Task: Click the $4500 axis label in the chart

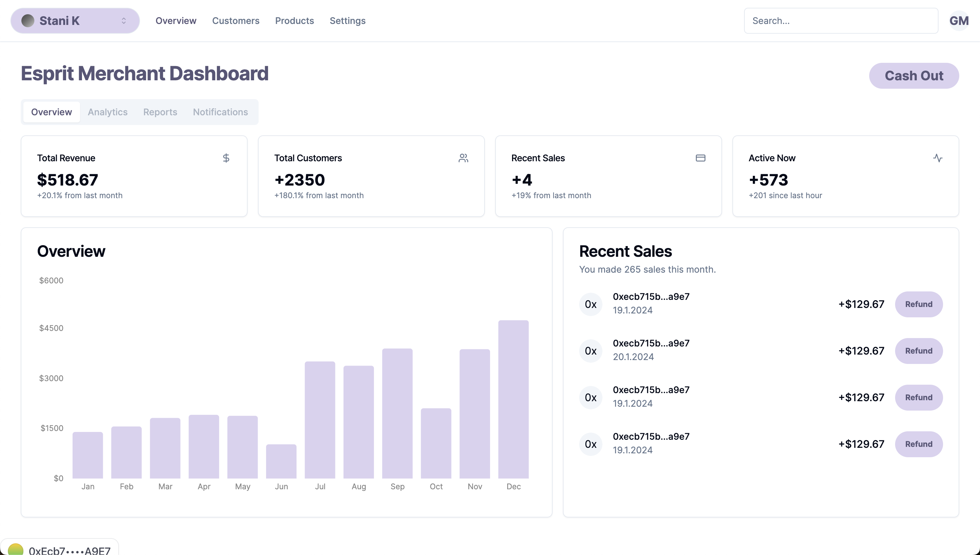Action: point(51,328)
